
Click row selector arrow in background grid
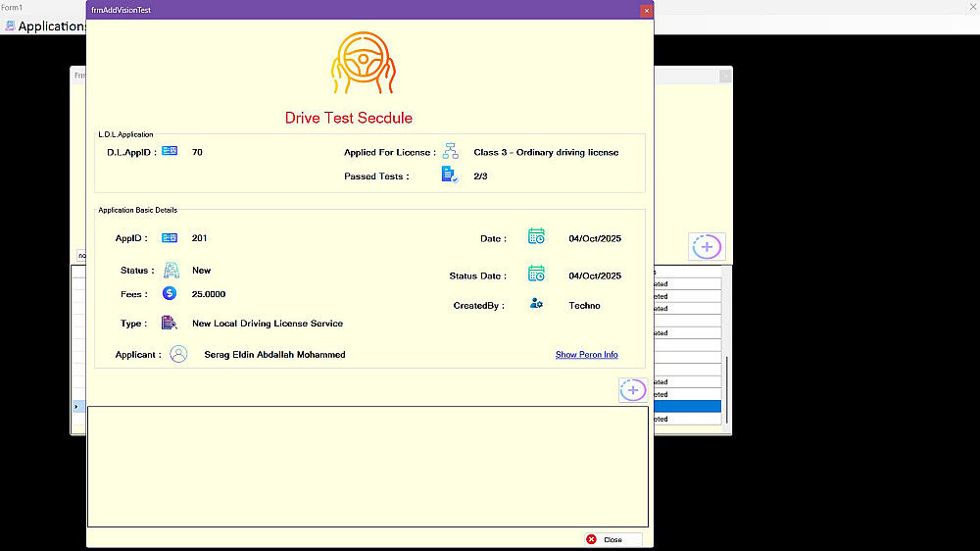click(76, 407)
